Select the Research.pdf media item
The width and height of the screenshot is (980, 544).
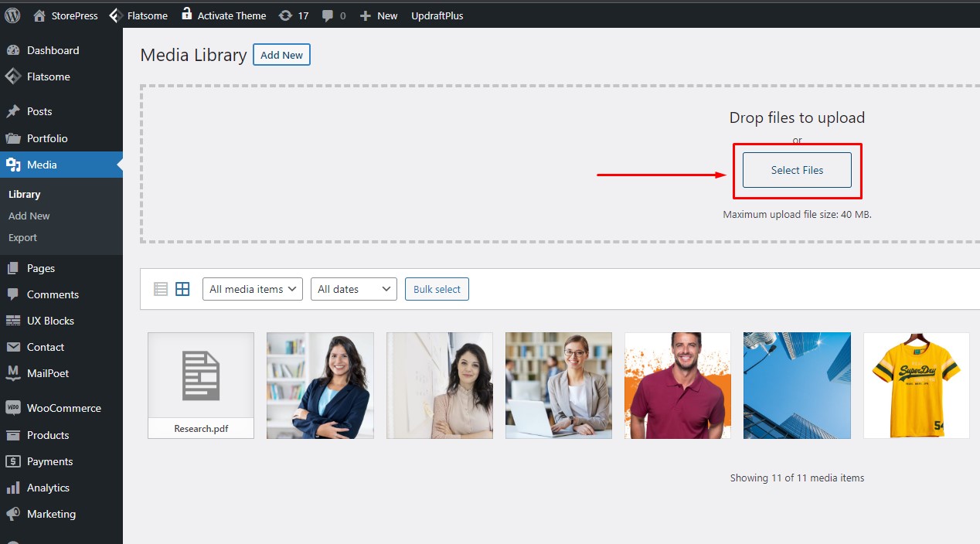point(201,386)
